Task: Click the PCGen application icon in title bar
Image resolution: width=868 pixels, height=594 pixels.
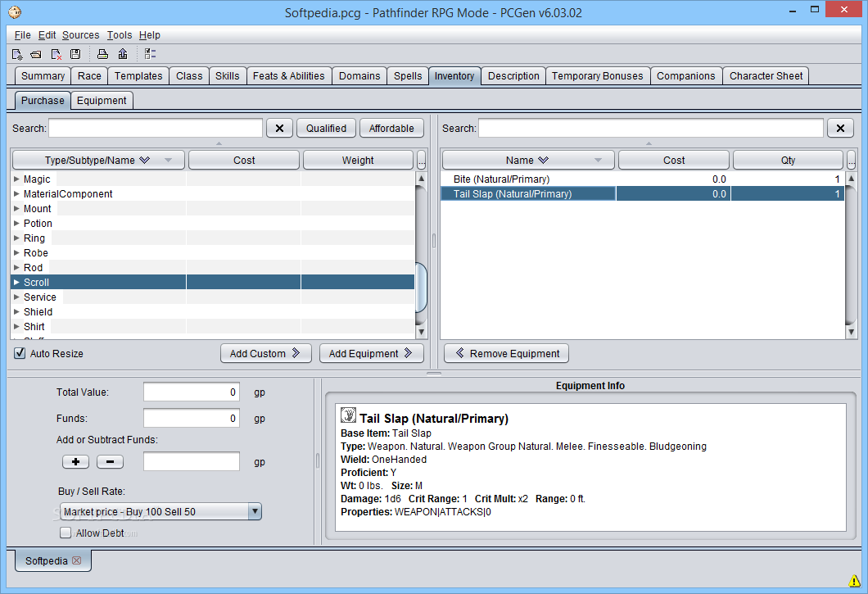Action: [15, 11]
